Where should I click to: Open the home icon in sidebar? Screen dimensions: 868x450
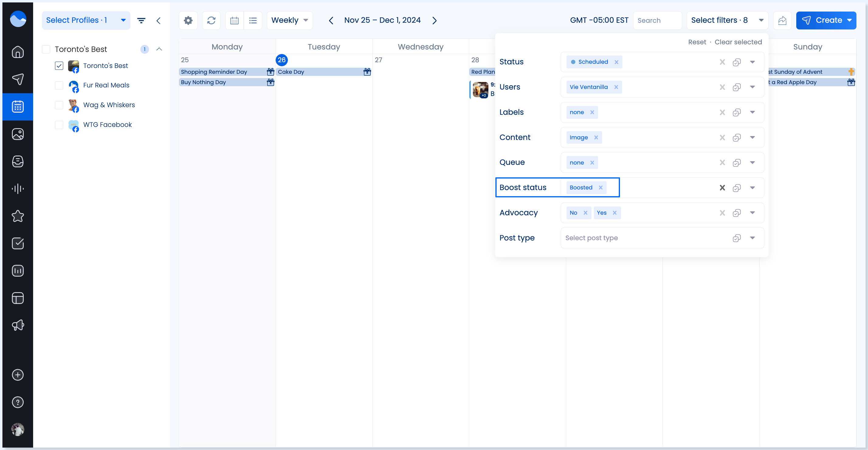(x=18, y=52)
